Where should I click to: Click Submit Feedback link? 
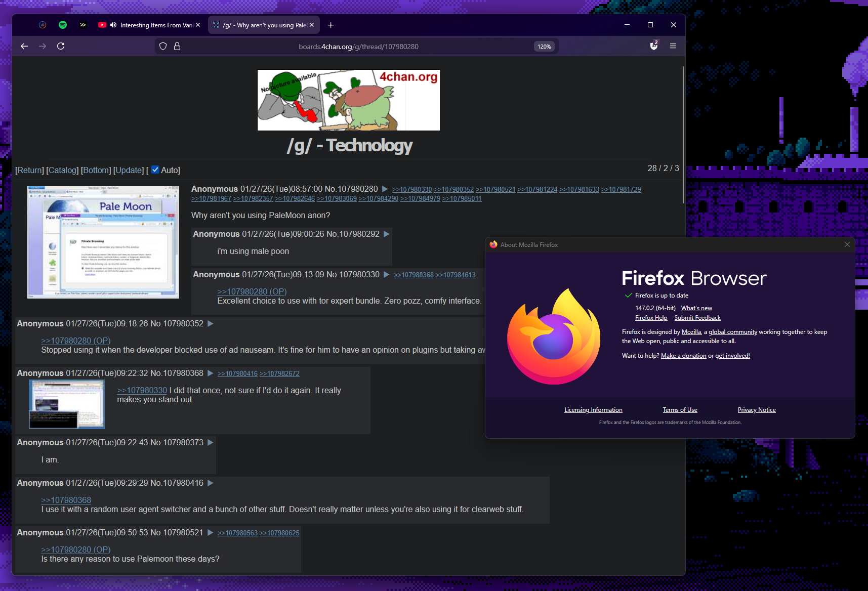(697, 318)
